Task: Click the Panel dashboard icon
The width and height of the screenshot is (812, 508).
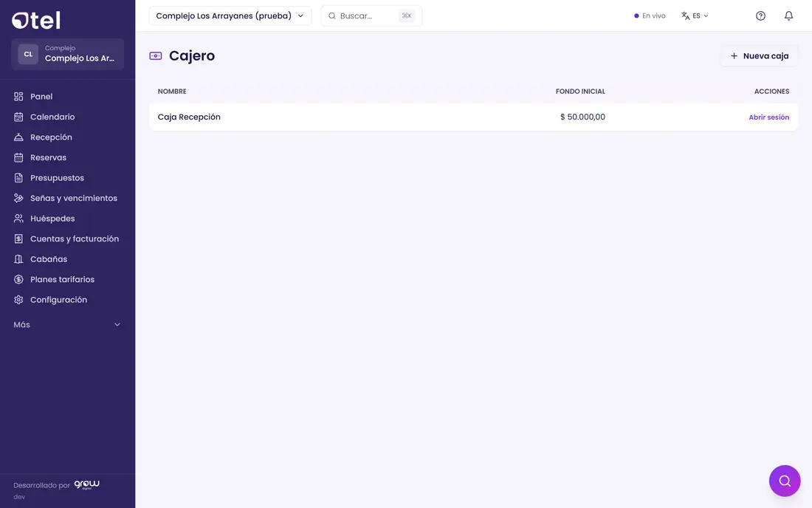Action: (x=18, y=96)
